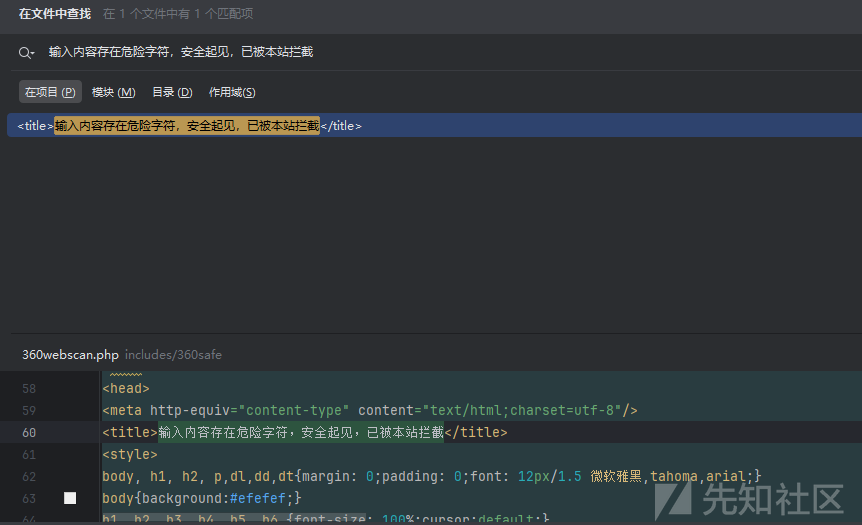Open the 360webscan.php file name
Screen dimensions: 862x525
point(70,355)
